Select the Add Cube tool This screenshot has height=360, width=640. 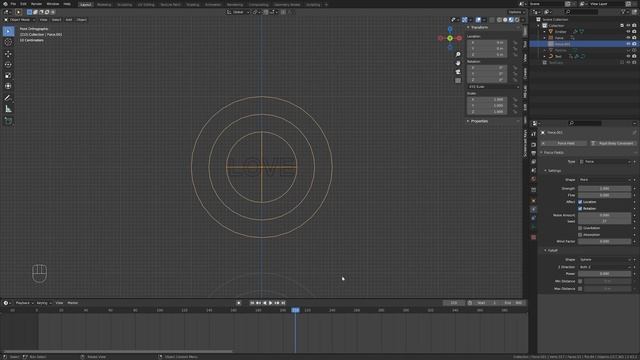pos(8,120)
